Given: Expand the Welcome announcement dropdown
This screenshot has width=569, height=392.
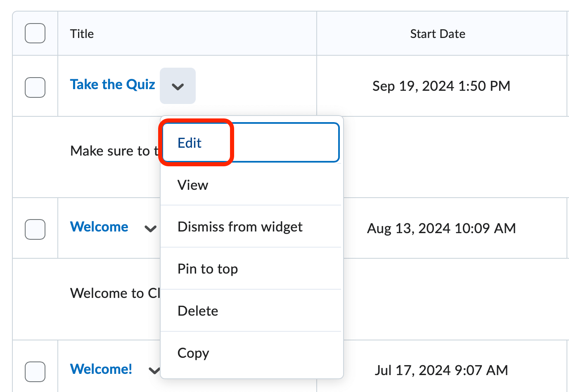Looking at the screenshot, I should coord(150,228).
